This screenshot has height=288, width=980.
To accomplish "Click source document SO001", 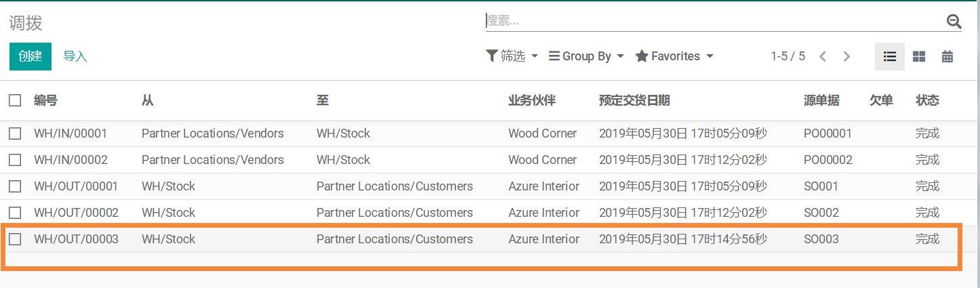I will [821, 186].
